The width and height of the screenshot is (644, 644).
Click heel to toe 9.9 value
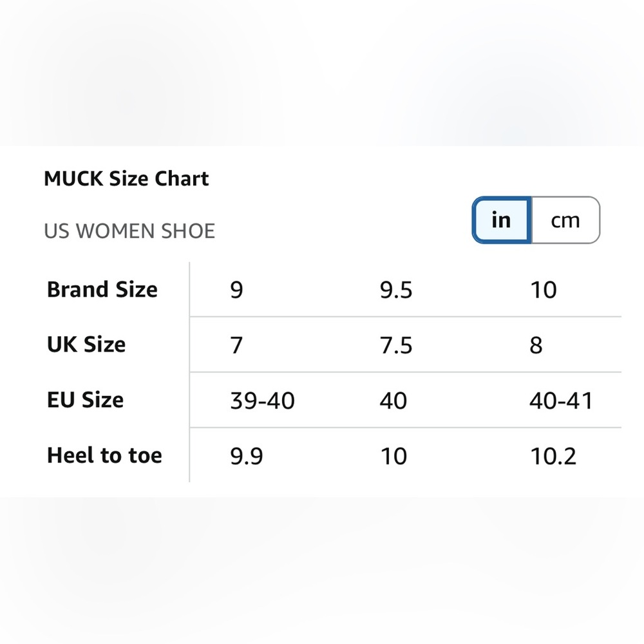click(247, 456)
